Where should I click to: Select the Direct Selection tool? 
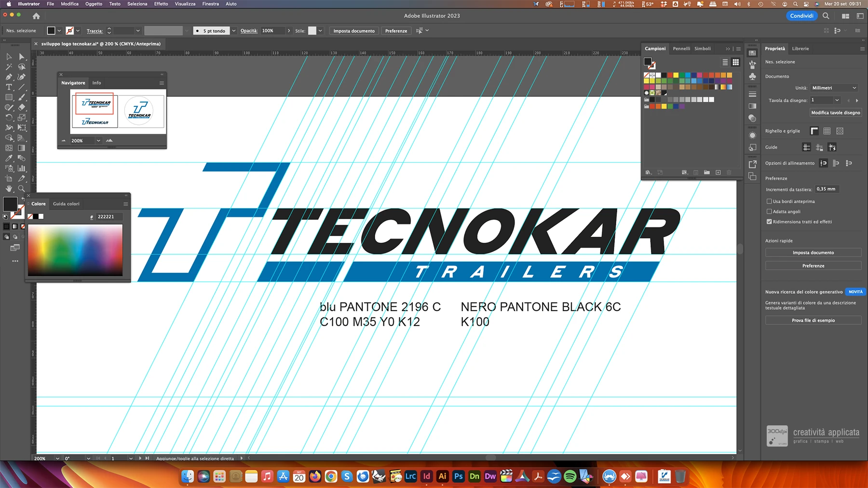[x=21, y=56]
